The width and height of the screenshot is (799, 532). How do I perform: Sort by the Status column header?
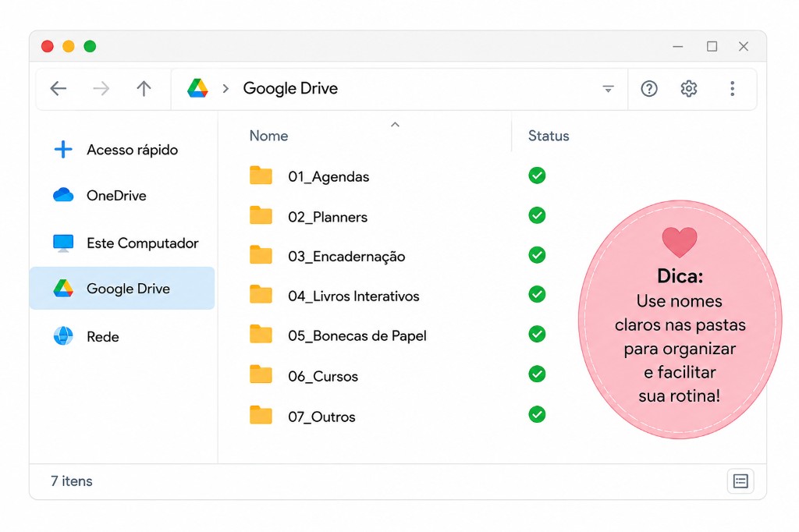pyautogui.click(x=549, y=136)
